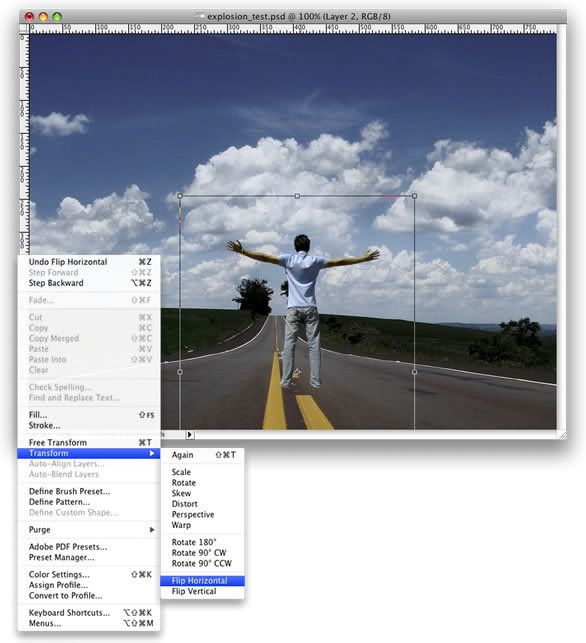This screenshot has width=586, height=643.
Task: Expand the Purge submenu arrow
Action: point(152,530)
